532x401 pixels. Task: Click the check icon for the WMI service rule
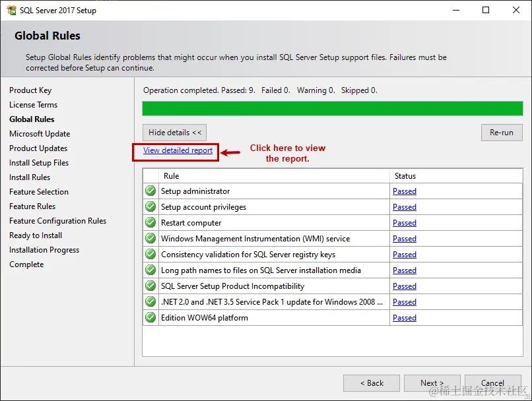(150, 238)
